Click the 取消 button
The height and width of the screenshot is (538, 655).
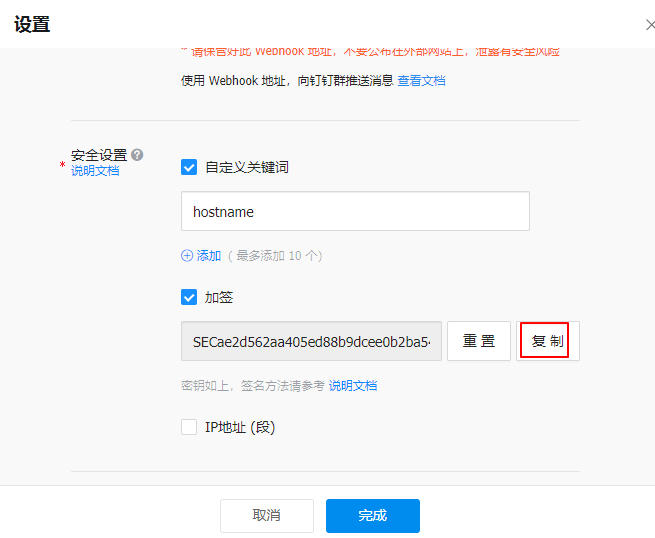click(x=267, y=515)
